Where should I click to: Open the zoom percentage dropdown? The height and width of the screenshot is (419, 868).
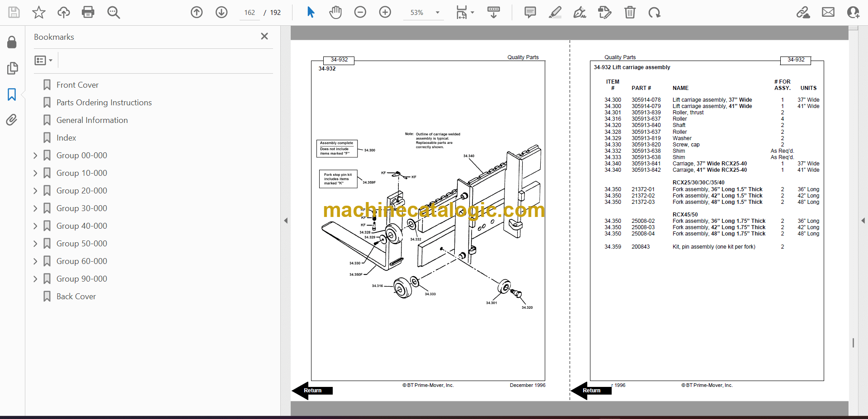tap(438, 13)
